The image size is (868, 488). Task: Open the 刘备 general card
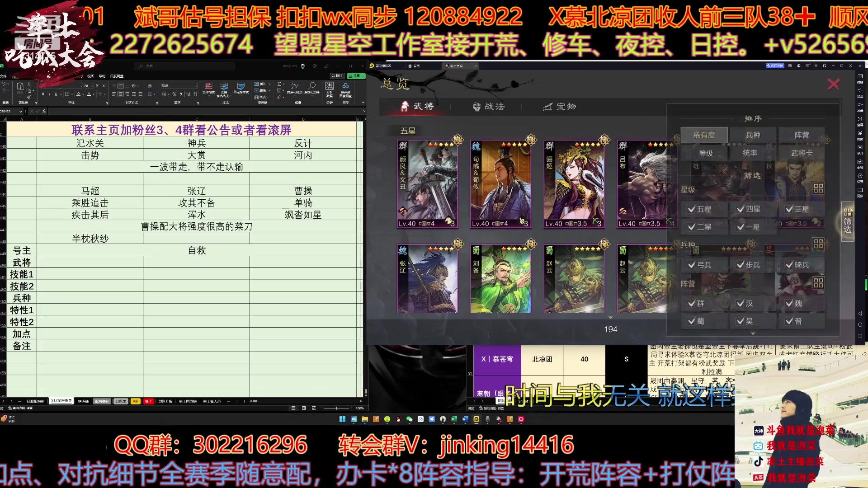500,279
